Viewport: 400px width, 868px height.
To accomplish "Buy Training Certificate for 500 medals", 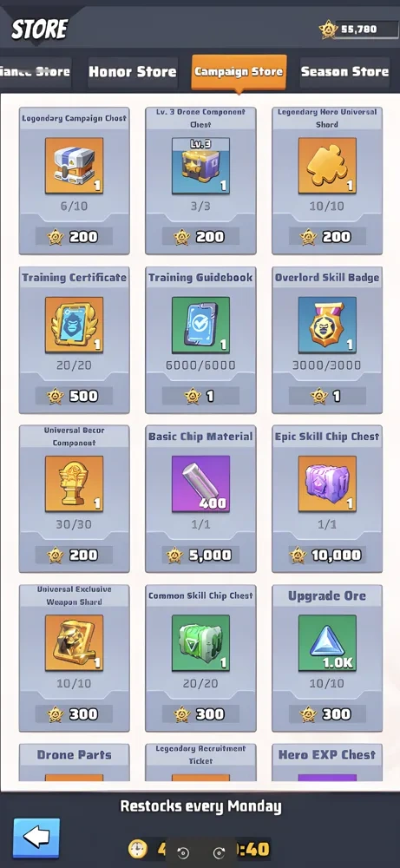I will tap(74, 396).
